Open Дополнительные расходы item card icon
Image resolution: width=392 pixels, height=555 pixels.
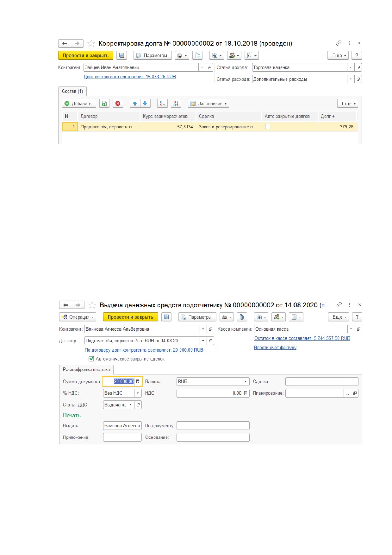click(358, 79)
